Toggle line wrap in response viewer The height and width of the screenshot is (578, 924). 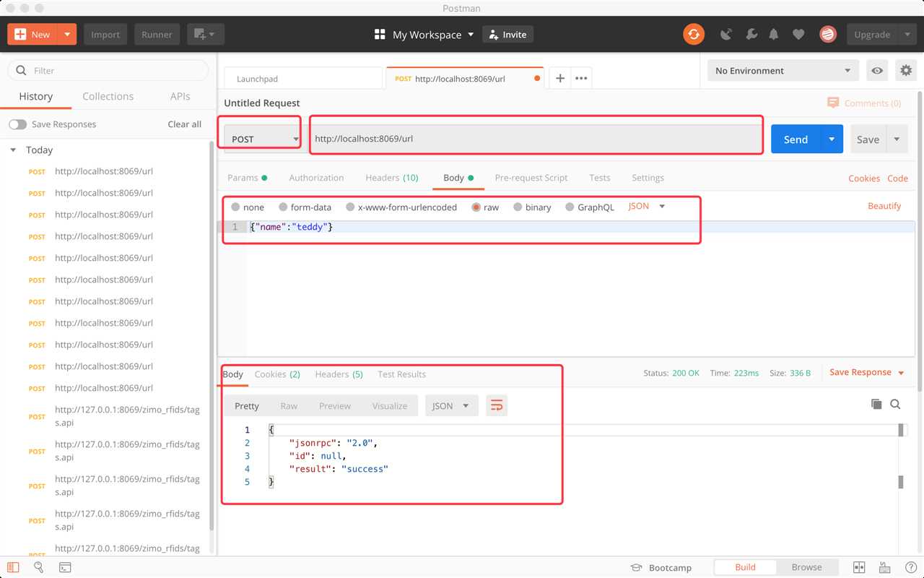click(x=497, y=406)
